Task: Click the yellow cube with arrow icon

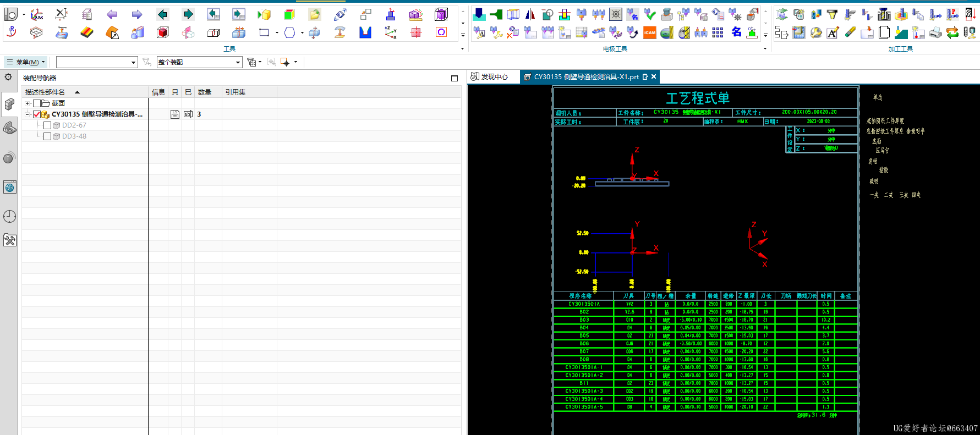Action: (x=264, y=15)
